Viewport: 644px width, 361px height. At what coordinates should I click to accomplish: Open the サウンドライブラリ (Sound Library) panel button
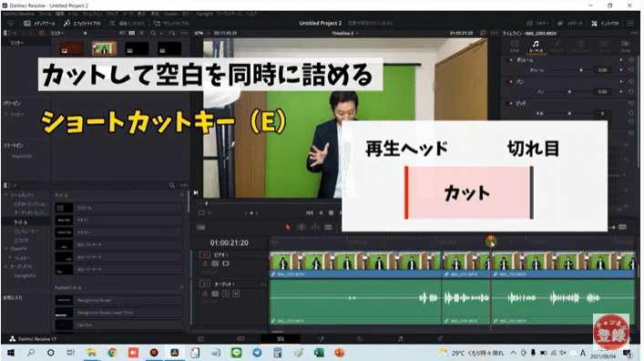tap(171, 24)
